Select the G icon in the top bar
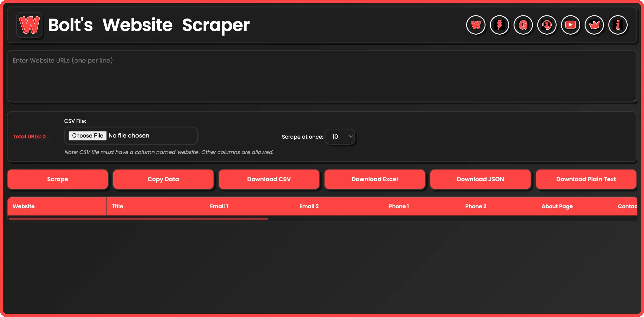644x317 pixels. tap(523, 25)
